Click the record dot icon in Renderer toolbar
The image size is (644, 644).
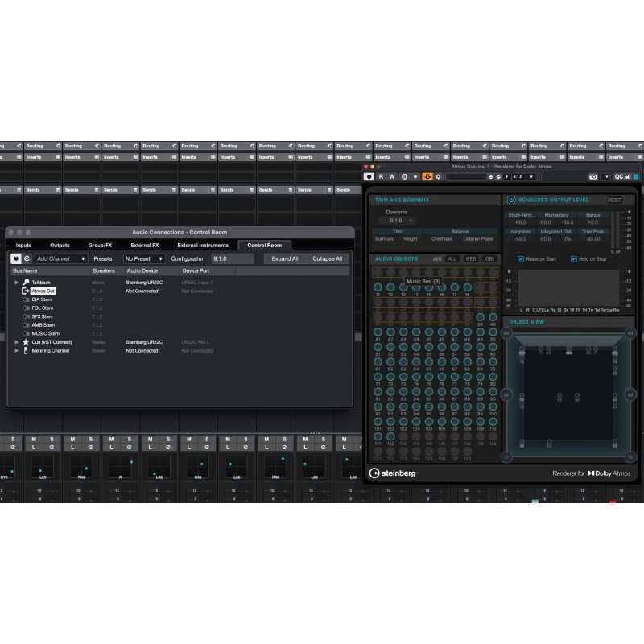[415, 176]
